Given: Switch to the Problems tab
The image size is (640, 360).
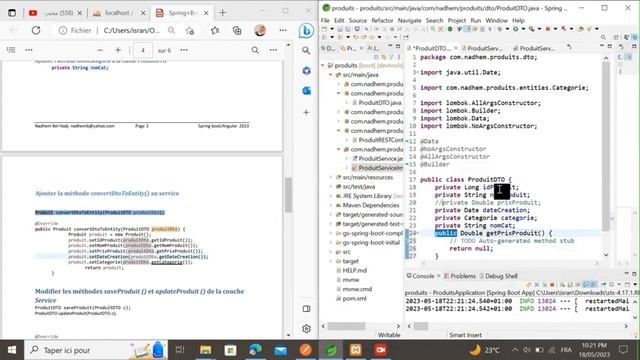Looking at the screenshot, I should [x=460, y=276].
